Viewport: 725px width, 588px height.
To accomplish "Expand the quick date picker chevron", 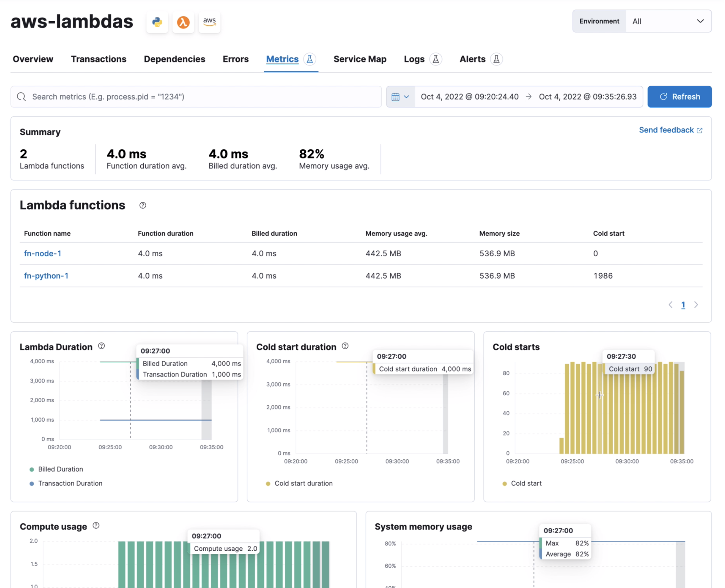I will coord(407,97).
